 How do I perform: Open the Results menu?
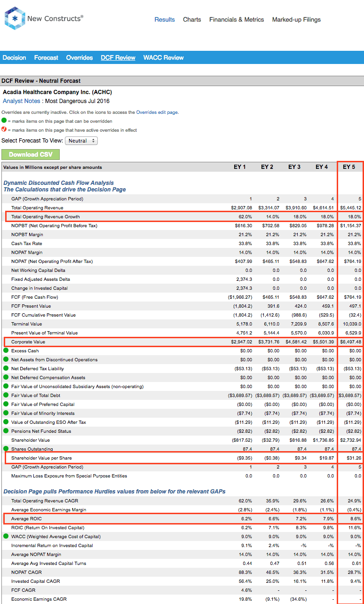tap(165, 20)
